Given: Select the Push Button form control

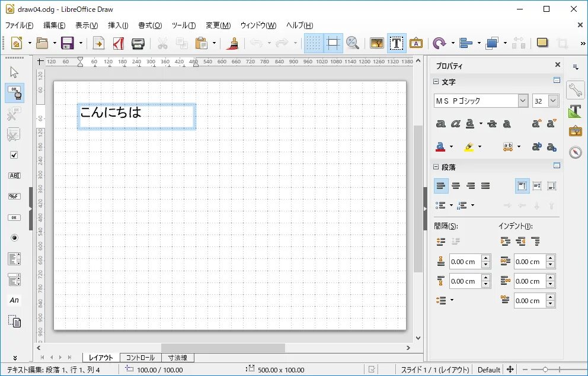Looking at the screenshot, I should coord(14,217).
